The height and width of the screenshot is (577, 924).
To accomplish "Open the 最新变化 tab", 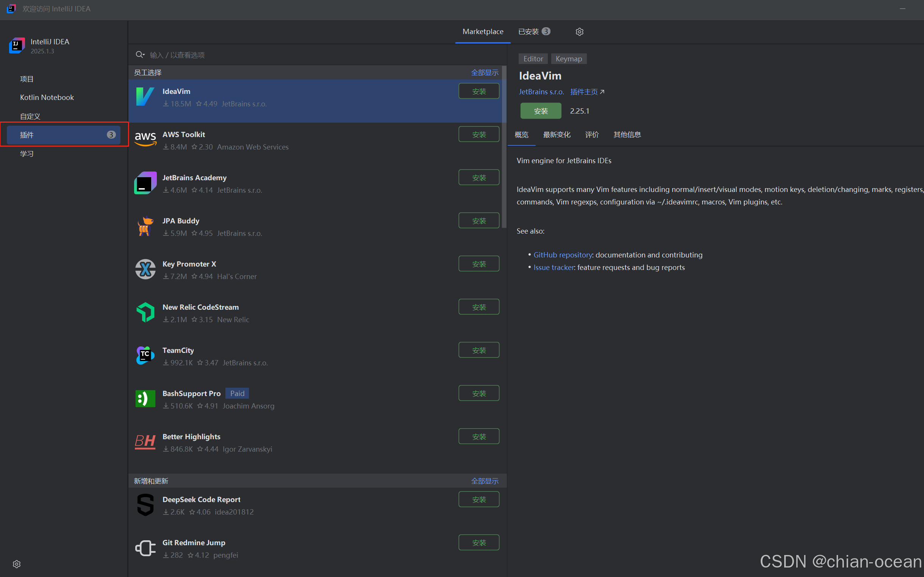I will pos(556,135).
